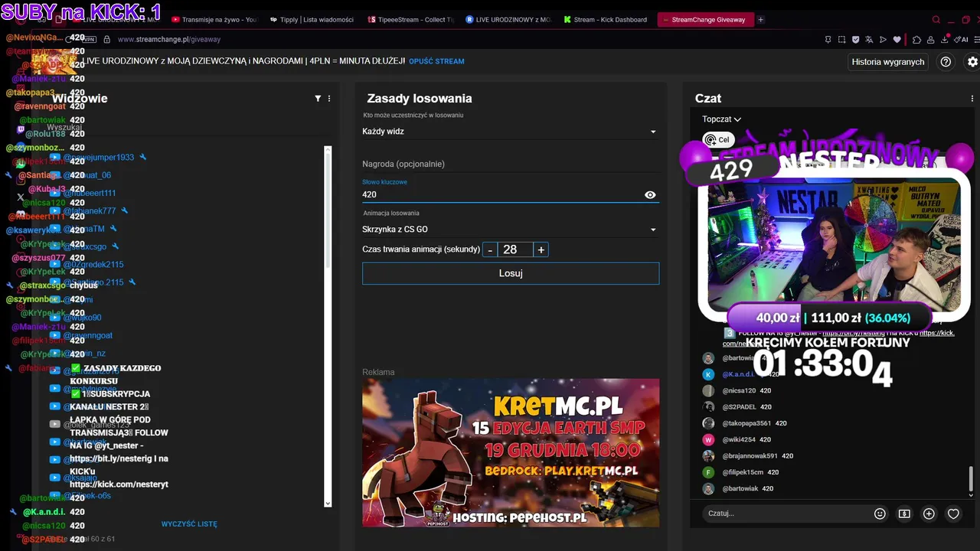Screen dimensions: 980x551
Task: Increase animation duration with plus button
Action: pos(541,249)
